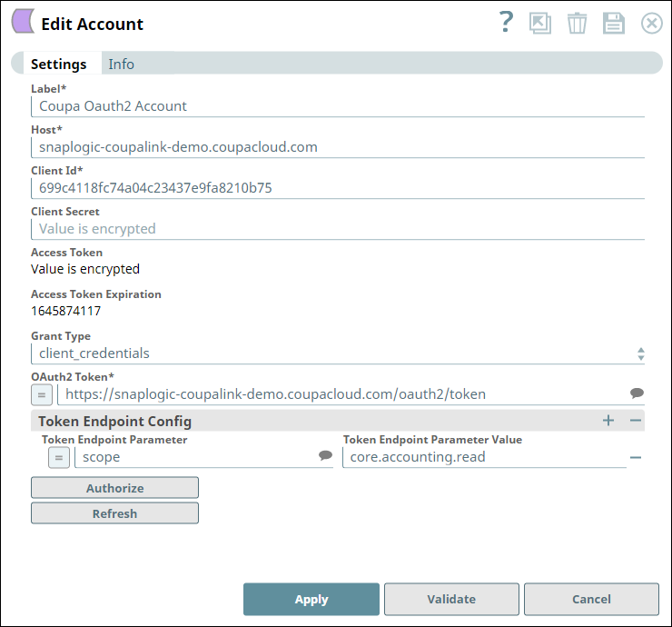Toggle expression button for scope parameter
The width and height of the screenshot is (672, 627).
(x=59, y=458)
